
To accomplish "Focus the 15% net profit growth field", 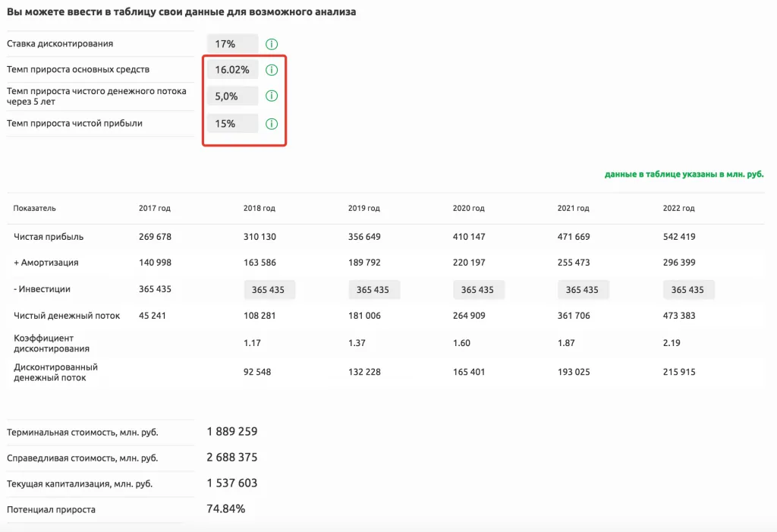I will click(x=232, y=124).
